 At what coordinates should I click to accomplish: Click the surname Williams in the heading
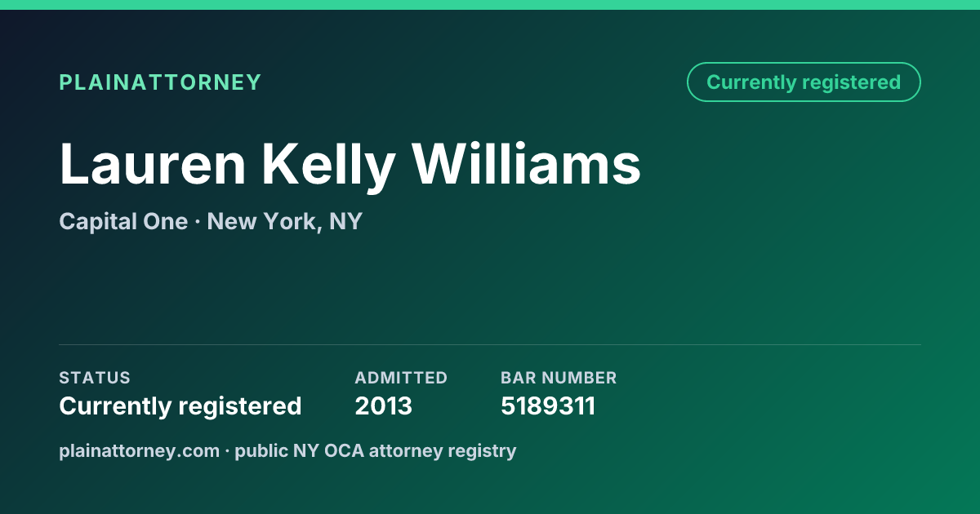point(527,165)
